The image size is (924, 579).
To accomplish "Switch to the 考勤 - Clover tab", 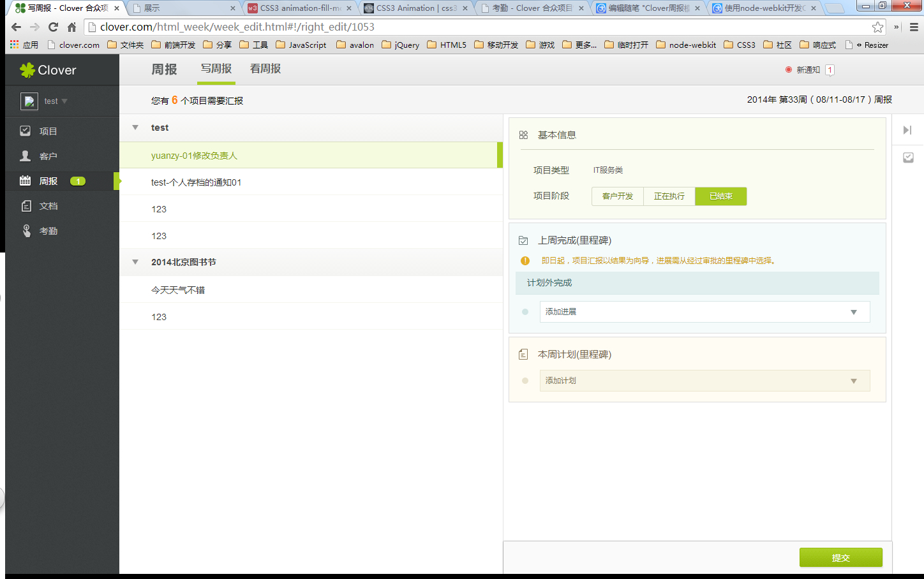I will [x=533, y=8].
